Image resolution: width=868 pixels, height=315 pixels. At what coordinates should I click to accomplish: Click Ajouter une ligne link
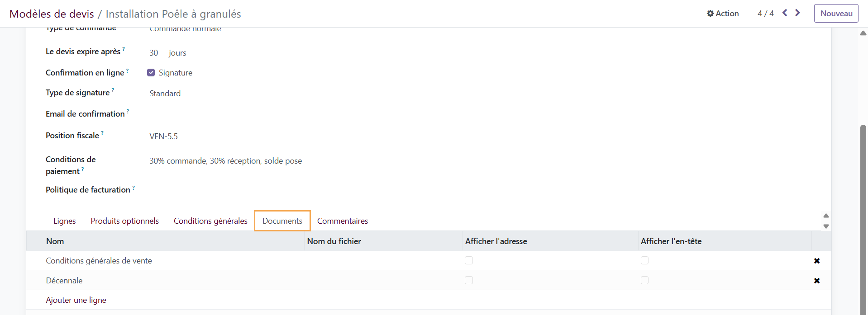[76, 300]
